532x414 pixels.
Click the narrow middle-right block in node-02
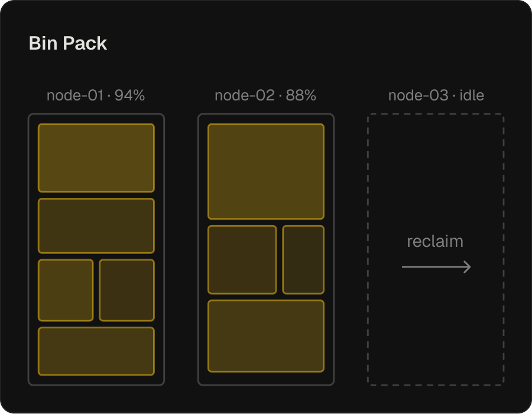pos(303,260)
